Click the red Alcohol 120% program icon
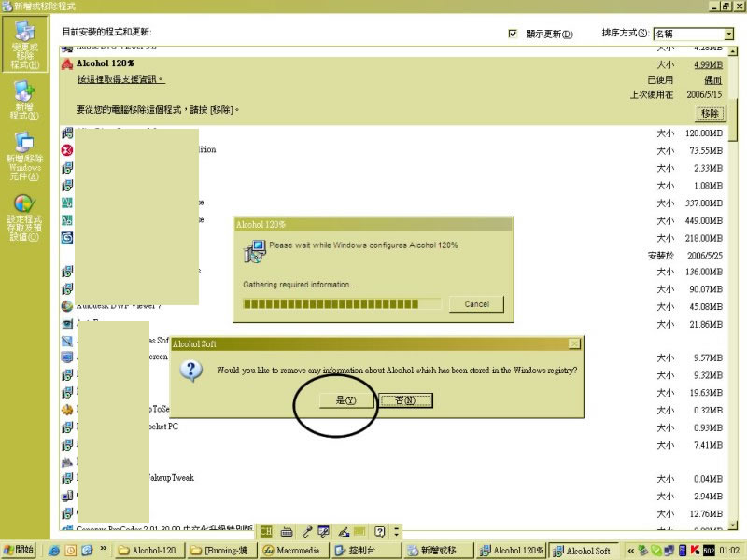This screenshot has height=560, width=747. coord(67,63)
